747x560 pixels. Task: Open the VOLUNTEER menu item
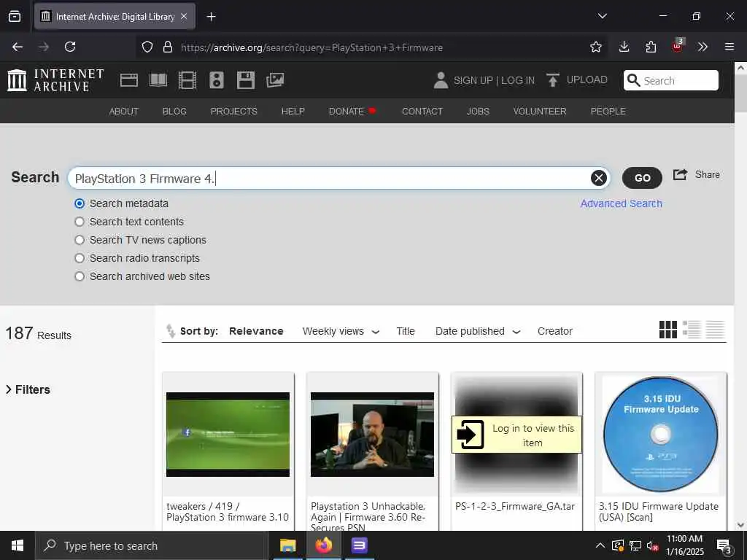[540, 111]
